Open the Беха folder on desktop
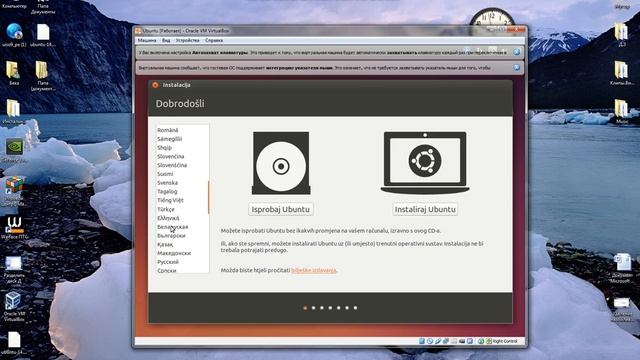The image size is (640, 360). 14,73
